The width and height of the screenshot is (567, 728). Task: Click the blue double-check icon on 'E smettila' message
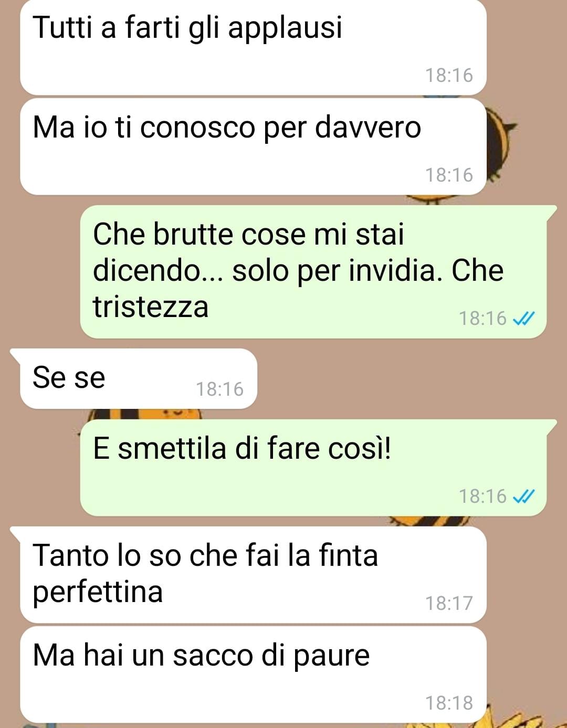pyautogui.click(x=523, y=496)
